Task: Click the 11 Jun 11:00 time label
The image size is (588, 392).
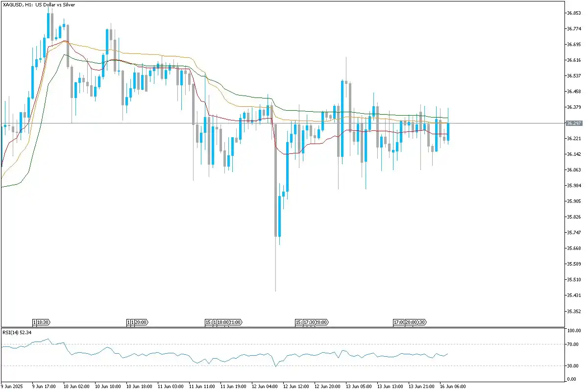Action: [201, 387]
